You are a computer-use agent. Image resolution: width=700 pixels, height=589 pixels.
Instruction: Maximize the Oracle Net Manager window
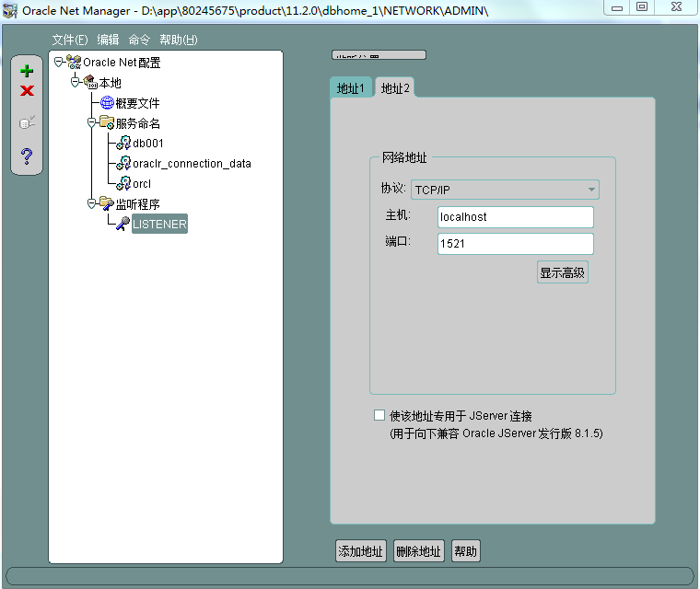click(642, 7)
